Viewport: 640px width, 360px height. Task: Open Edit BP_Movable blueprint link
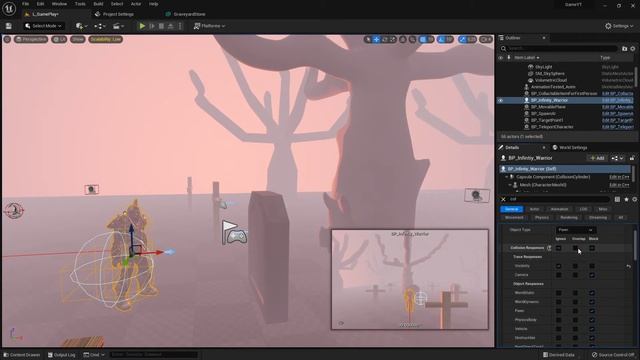618,107
